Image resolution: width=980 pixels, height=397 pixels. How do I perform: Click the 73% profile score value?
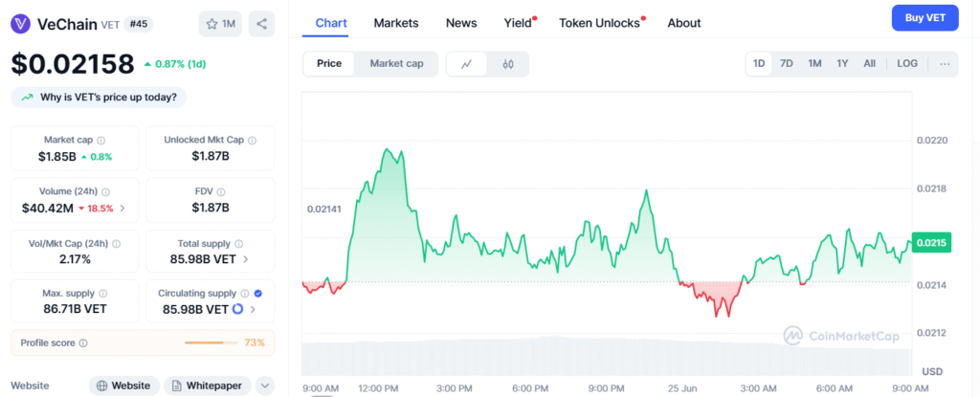point(255,342)
